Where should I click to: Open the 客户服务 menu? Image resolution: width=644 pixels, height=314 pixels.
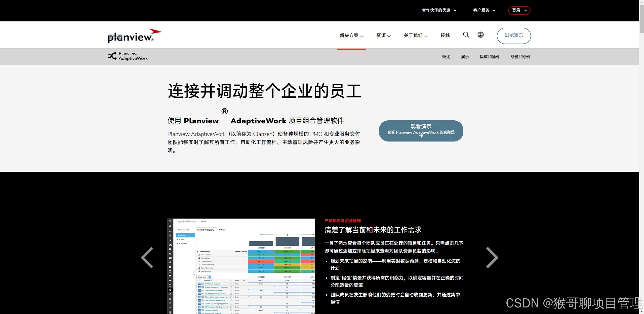point(484,10)
